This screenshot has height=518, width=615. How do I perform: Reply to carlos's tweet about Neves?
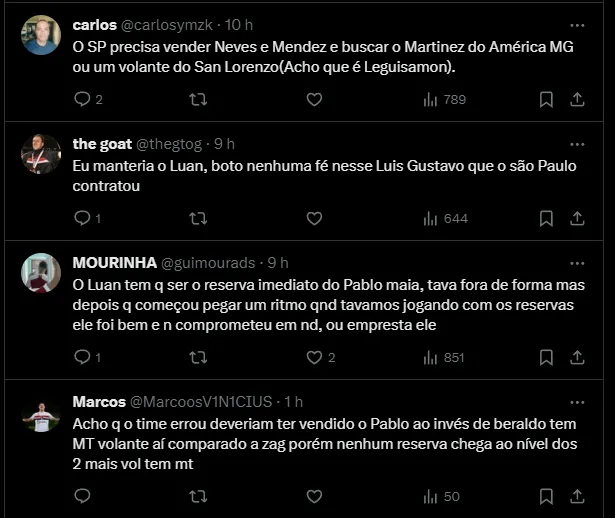click(83, 99)
